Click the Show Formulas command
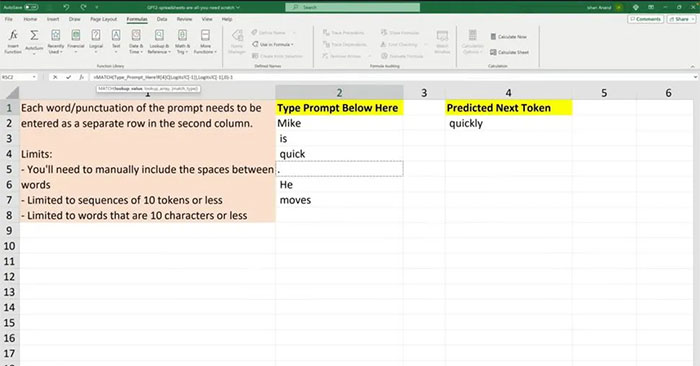This screenshot has height=366, width=700. pos(400,33)
